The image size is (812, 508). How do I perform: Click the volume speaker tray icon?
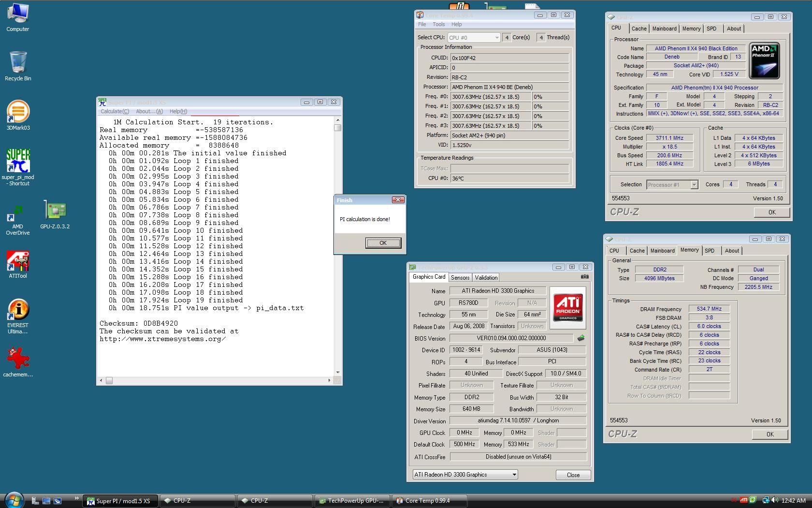click(774, 500)
